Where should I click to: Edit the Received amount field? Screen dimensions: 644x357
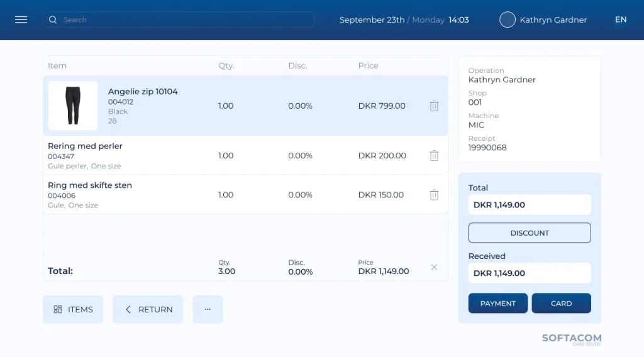coord(530,273)
